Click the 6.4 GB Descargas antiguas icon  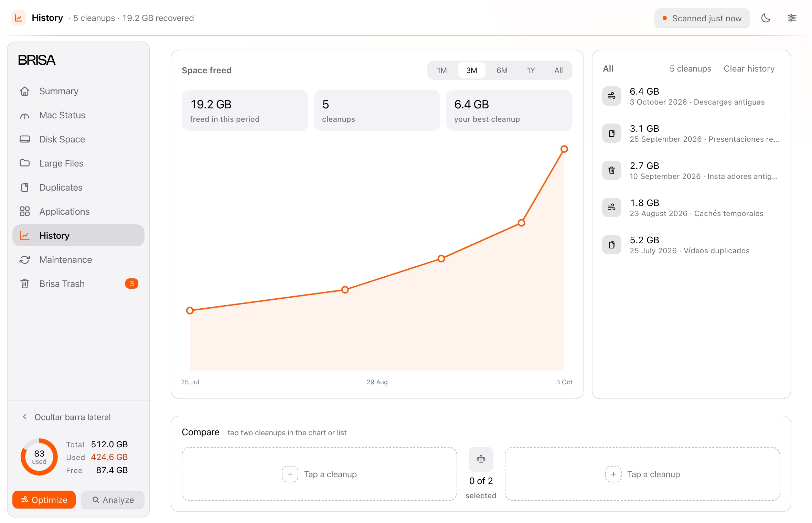click(612, 96)
